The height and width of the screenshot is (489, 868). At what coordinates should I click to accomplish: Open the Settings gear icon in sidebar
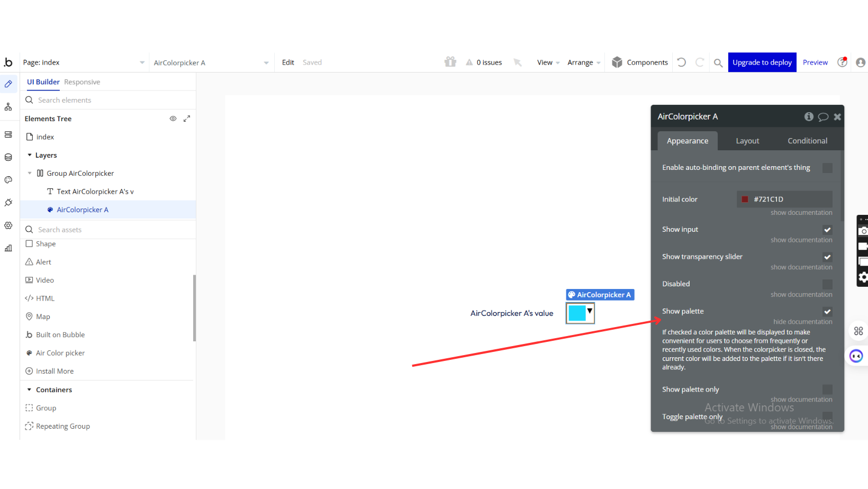click(8, 225)
